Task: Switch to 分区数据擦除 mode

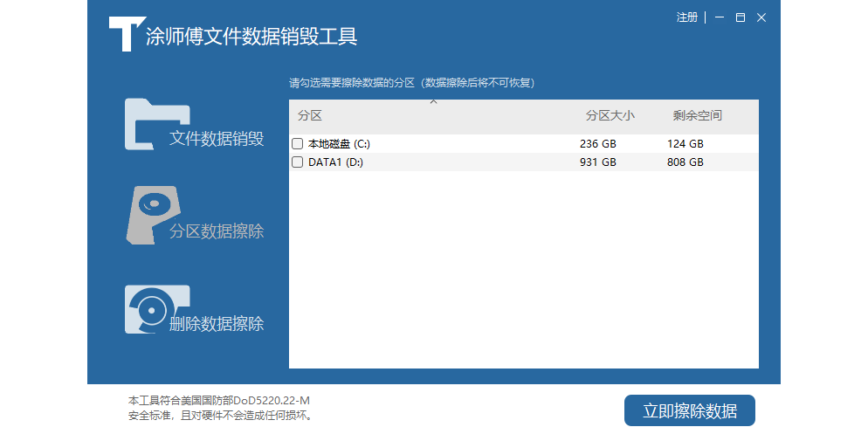Action: pos(217,231)
